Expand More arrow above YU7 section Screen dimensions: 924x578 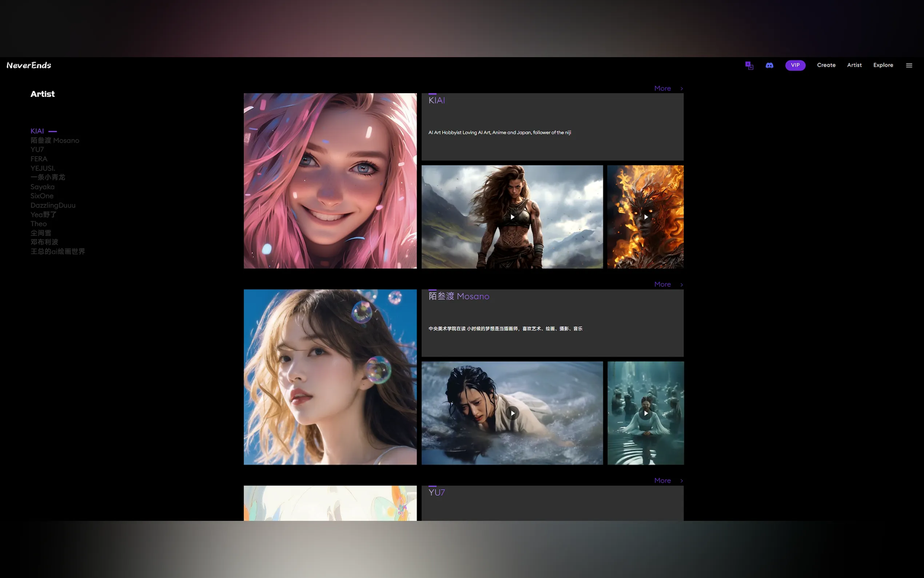681,480
